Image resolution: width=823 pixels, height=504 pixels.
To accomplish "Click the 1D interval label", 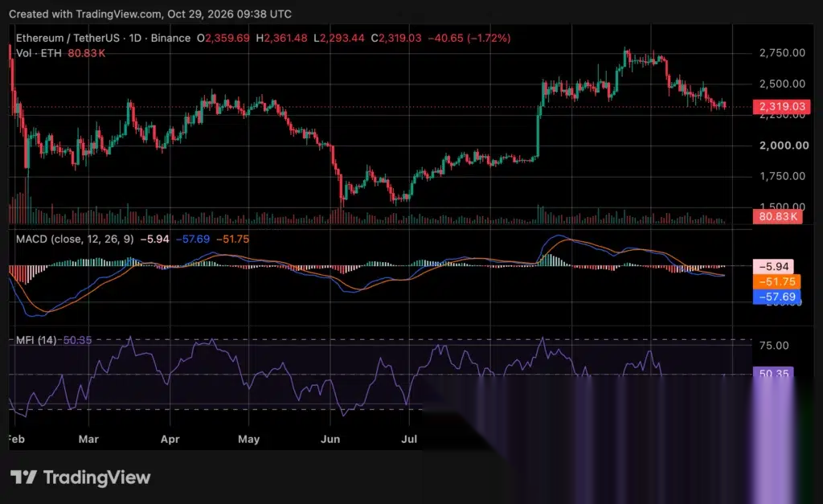I will click(x=135, y=38).
